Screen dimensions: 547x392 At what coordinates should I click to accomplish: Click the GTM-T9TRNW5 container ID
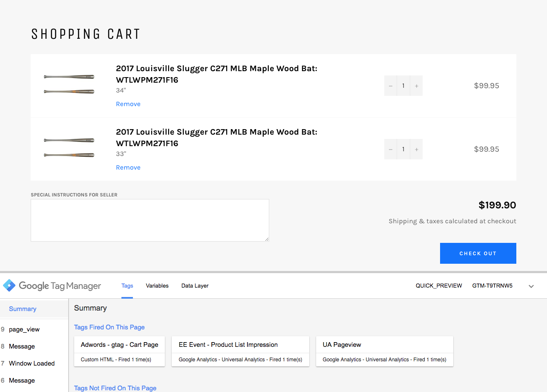click(492, 286)
